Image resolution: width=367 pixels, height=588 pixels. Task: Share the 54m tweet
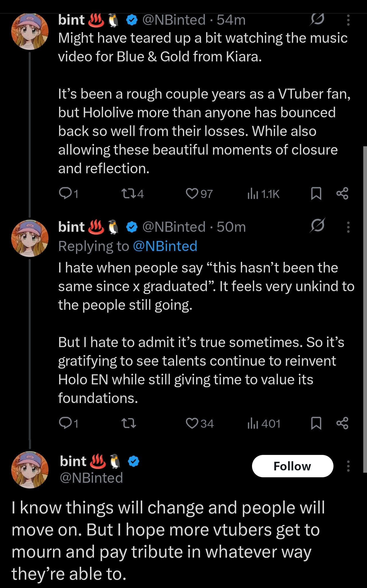(x=342, y=194)
